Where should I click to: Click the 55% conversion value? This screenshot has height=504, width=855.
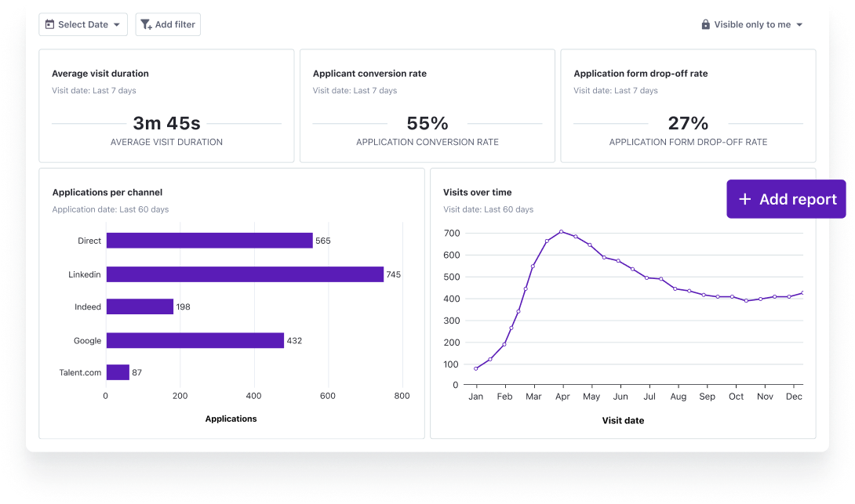coord(427,123)
